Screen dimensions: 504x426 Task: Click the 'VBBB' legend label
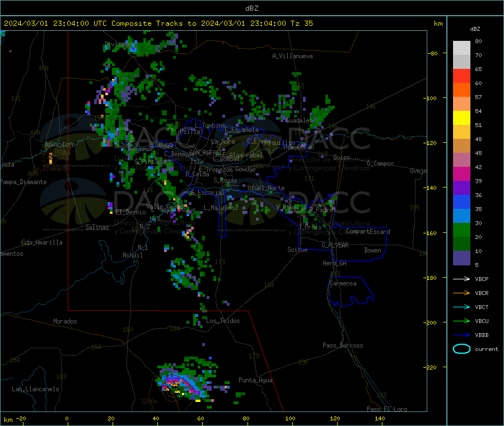click(482, 335)
